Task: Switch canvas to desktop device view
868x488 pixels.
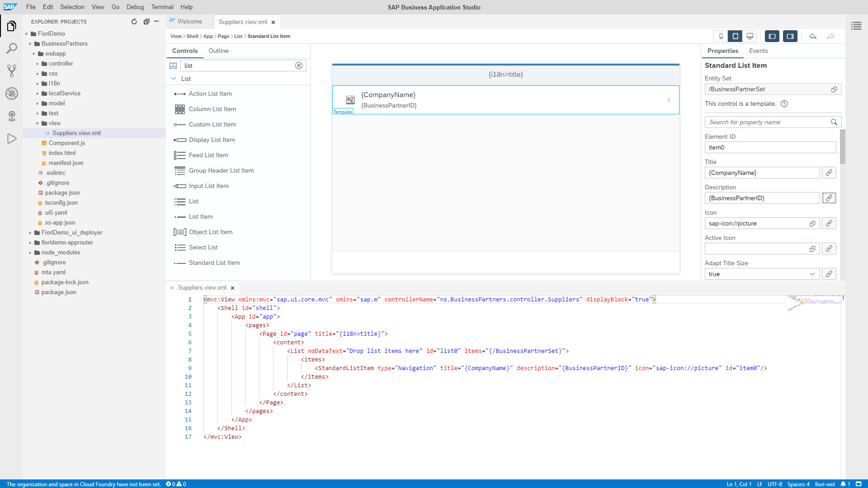Action: [x=750, y=36]
